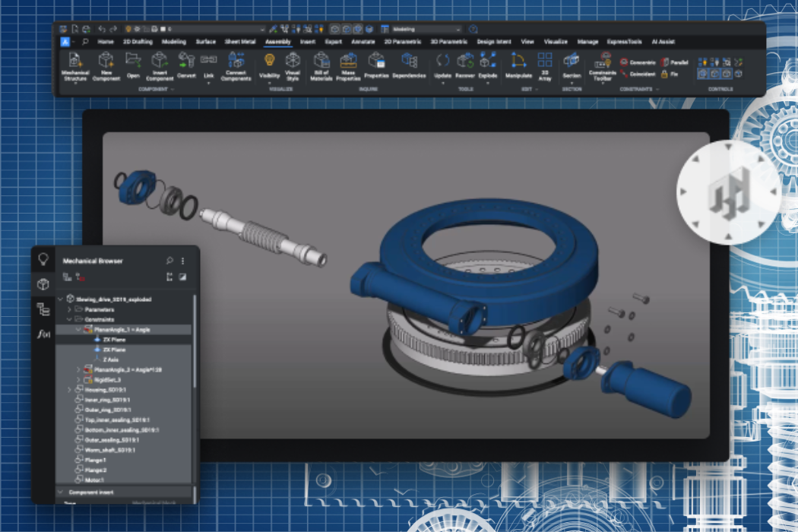
Task: Select the Manipulate tool
Action: click(x=518, y=66)
